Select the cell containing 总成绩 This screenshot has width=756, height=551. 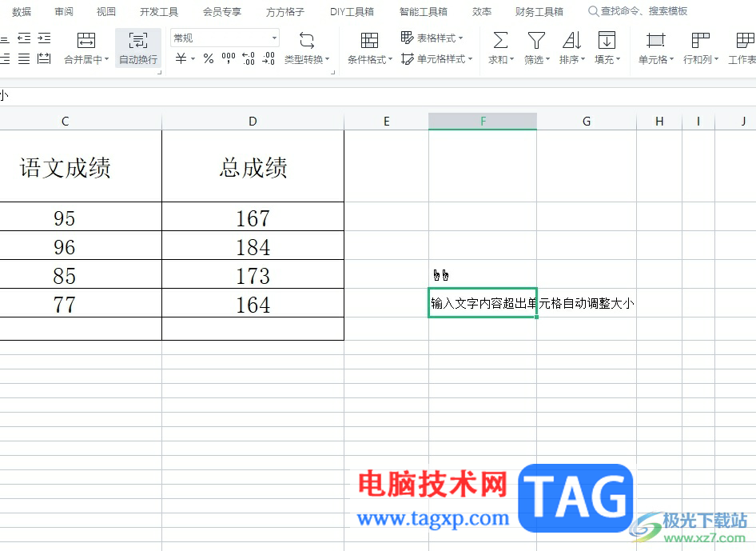tap(253, 166)
